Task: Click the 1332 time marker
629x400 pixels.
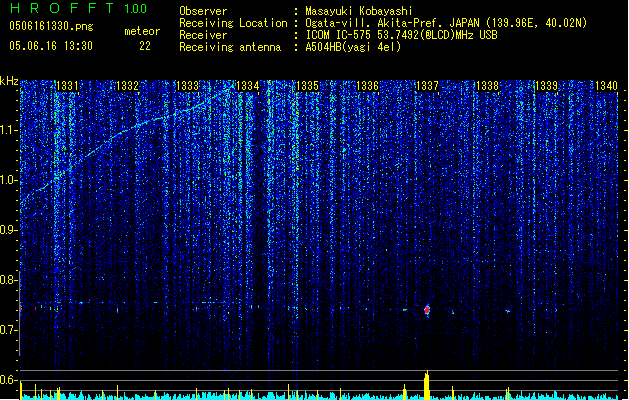Action: (x=127, y=86)
